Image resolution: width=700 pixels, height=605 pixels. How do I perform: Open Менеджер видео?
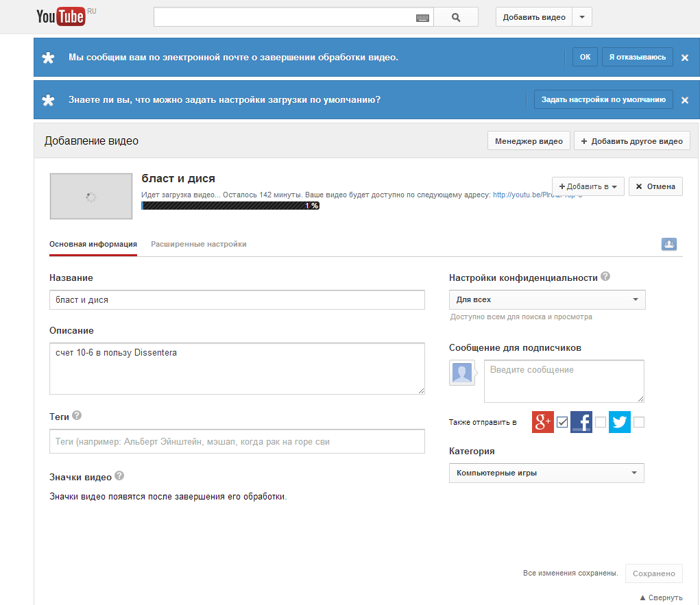tap(529, 141)
